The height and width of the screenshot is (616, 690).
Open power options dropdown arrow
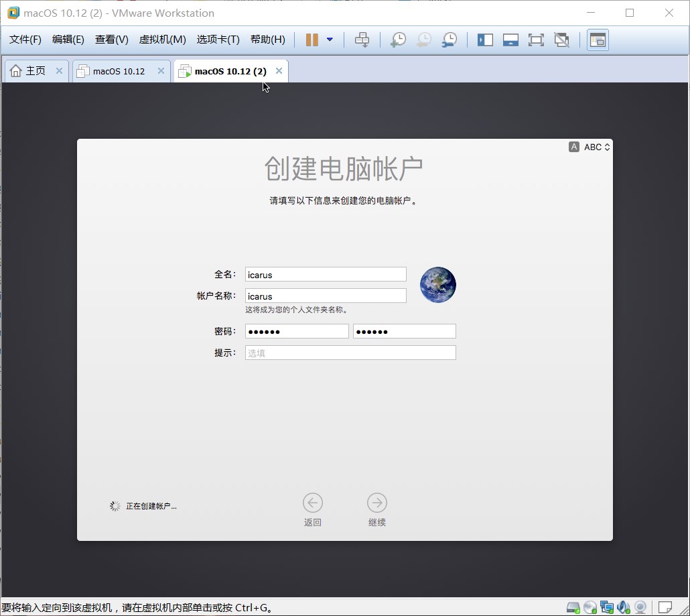tap(330, 40)
